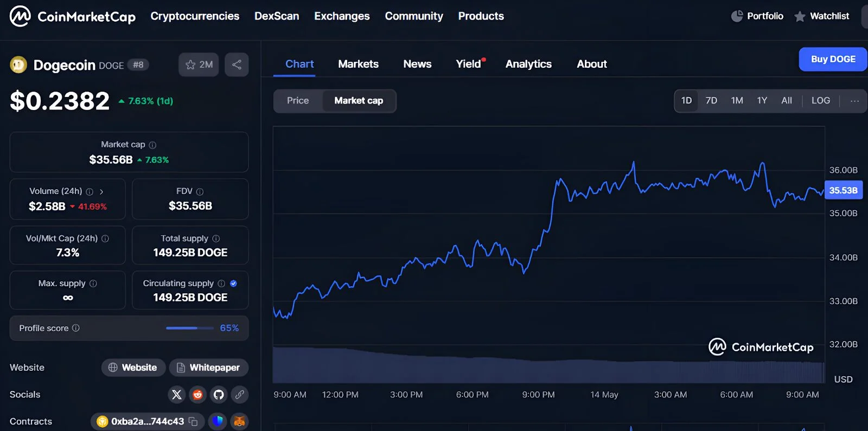
Task: Switch to the Markets tab
Action: [x=358, y=64]
